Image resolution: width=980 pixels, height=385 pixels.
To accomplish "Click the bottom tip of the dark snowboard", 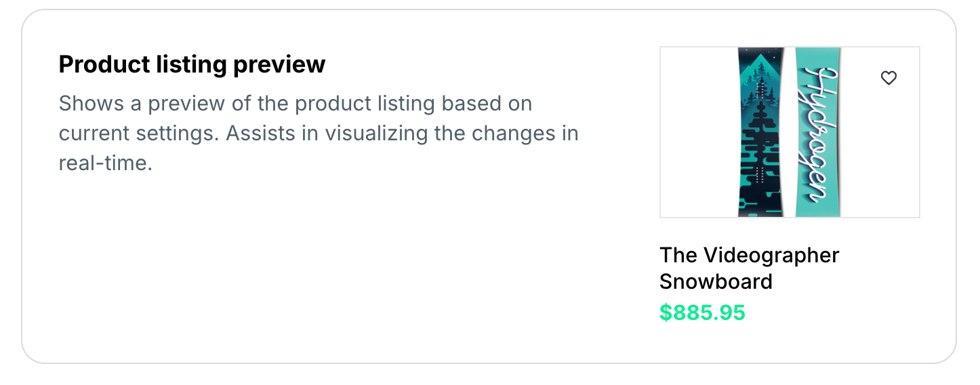I will [x=760, y=209].
